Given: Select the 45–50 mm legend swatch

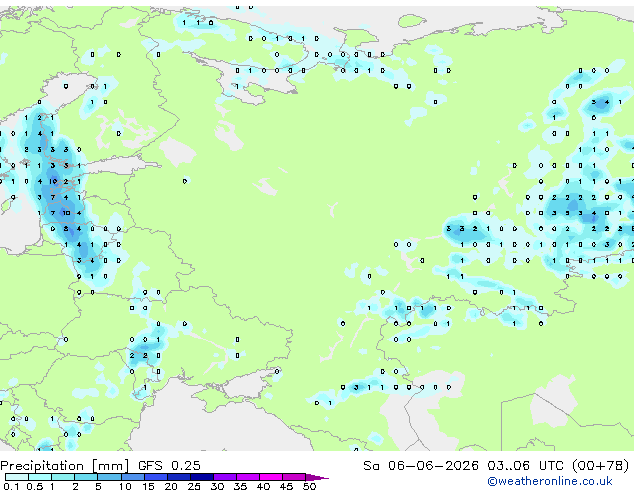Looking at the screenshot, I should pos(294,477).
